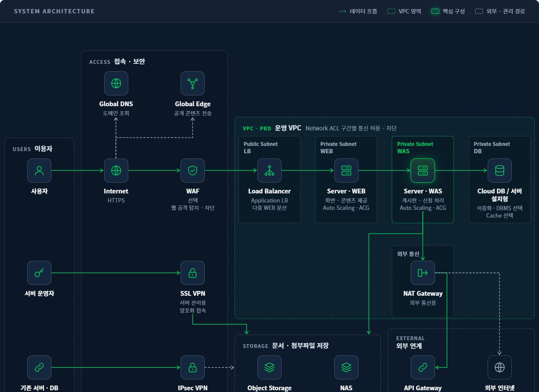Select the API Gateway link icon
The image size is (539, 392).
tap(423, 367)
